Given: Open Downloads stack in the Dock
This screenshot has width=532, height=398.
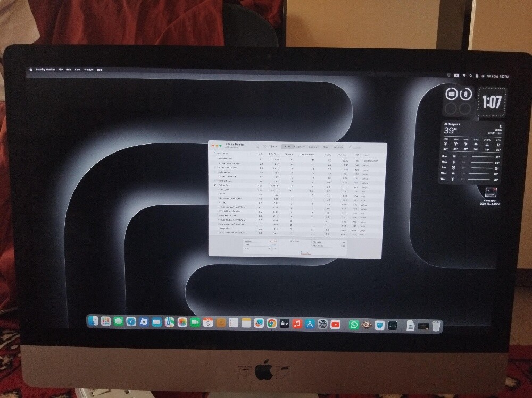Looking at the screenshot, I should point(411,326).
